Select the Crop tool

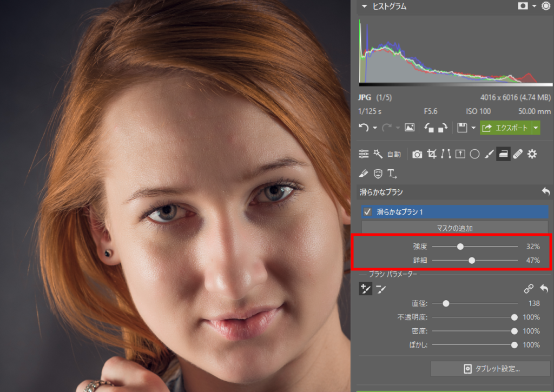431,154
